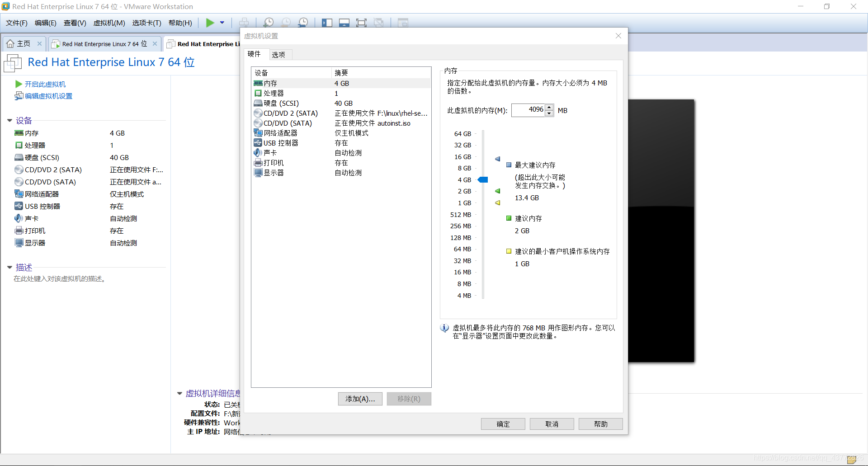This screenshot has height=466, width=868.
Task: Close the 主页 tab
Action: [39, 43]
